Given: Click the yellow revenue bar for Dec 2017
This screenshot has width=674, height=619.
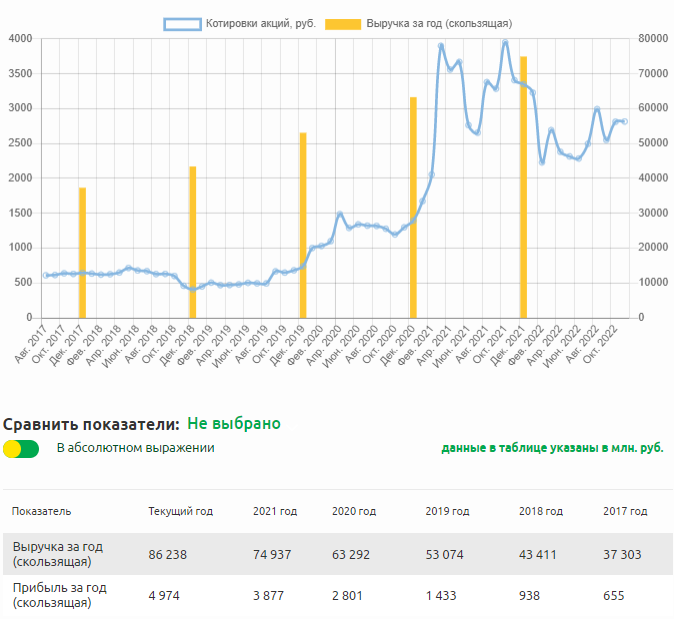Looking at the screenshot, I should tap(82, 252).
